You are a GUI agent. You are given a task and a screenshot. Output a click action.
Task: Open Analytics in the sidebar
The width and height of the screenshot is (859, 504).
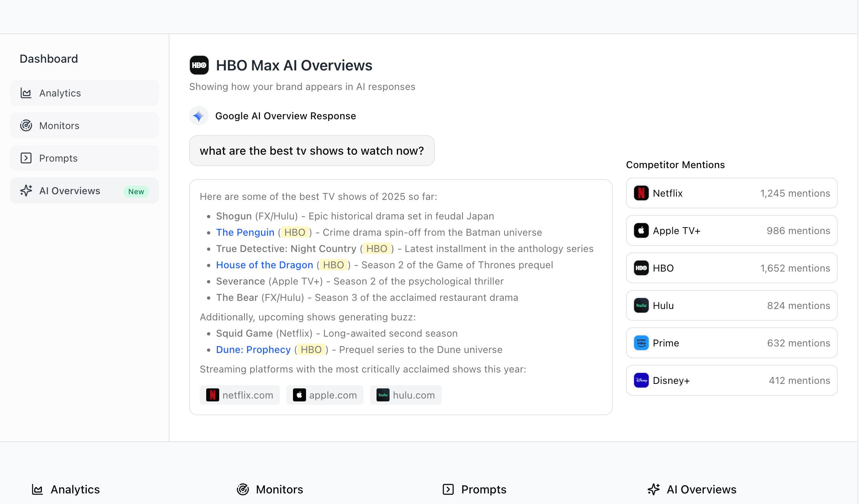(x=84, y=93)
